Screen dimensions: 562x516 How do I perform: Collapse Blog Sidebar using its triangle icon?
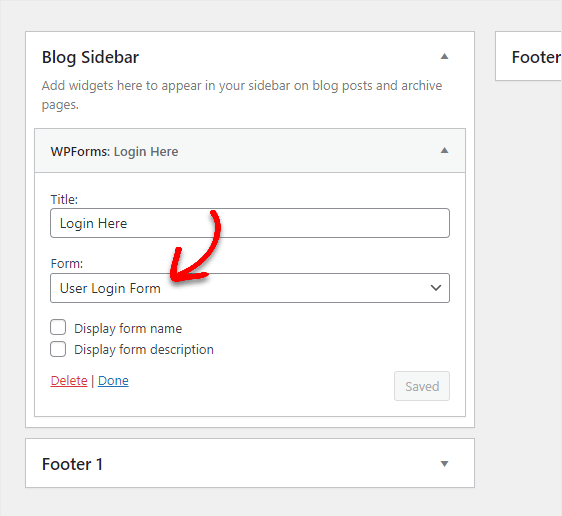444,57
